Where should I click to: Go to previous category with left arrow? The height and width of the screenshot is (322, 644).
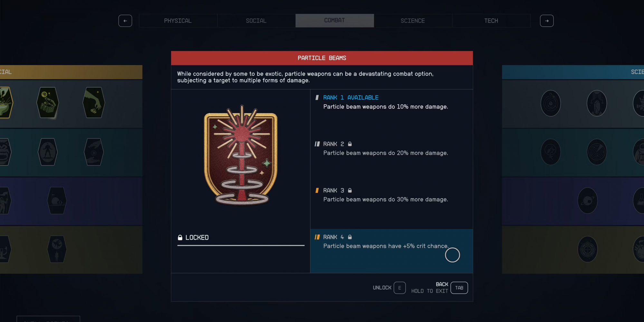pos(125,21)
